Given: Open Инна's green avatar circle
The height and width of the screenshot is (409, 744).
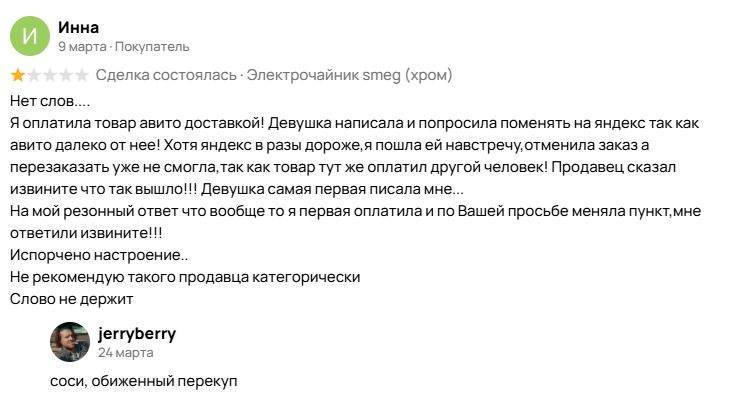Looking at the screenshot, I should click(x=30, y=36).
